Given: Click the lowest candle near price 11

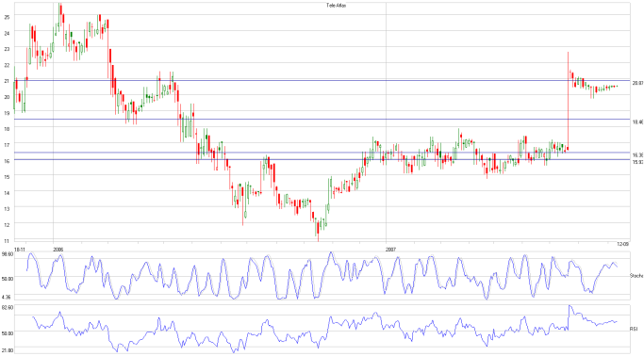Looking at the screenshot, I should pos(318,230).
